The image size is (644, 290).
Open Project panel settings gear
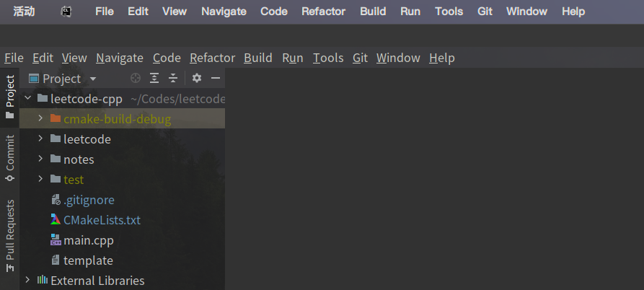coord(197,78)
